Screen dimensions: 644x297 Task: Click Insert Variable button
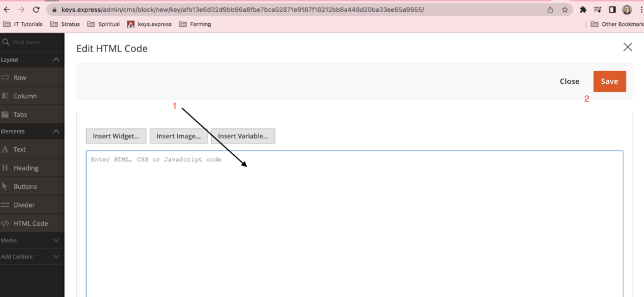[x=243, y=136]
